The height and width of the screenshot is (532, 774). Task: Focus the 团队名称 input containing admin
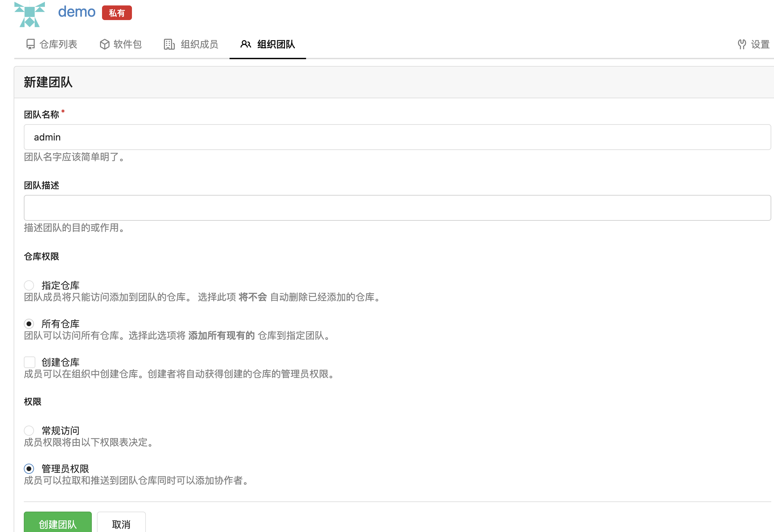coord(397,137)
